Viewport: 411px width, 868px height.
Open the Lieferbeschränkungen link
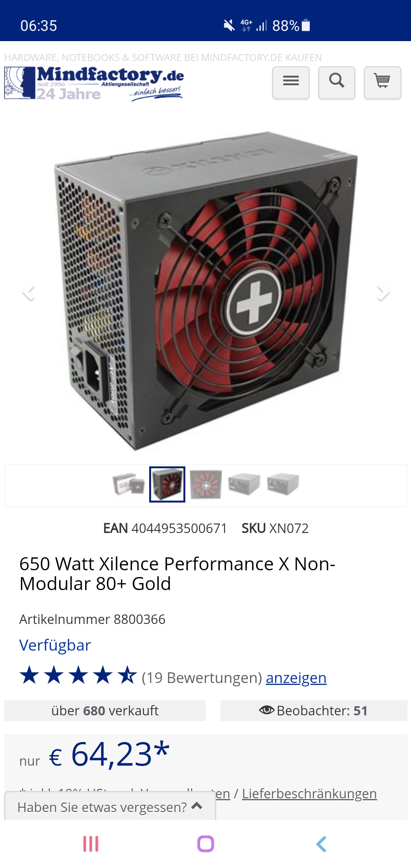click(309, 794)
